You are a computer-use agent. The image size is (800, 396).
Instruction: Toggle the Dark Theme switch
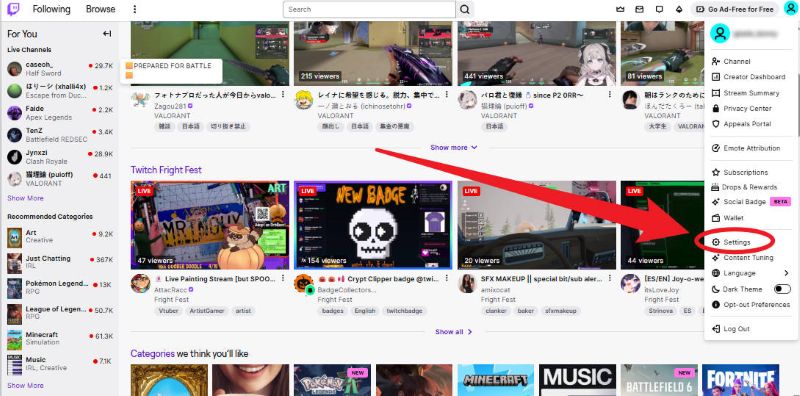coord(782,289)
